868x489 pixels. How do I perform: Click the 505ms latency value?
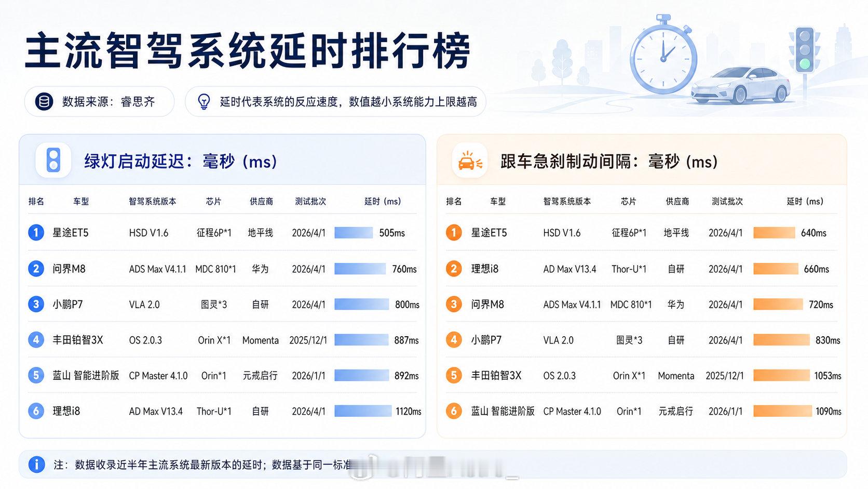pyautogui.click(x=392, y=233)
